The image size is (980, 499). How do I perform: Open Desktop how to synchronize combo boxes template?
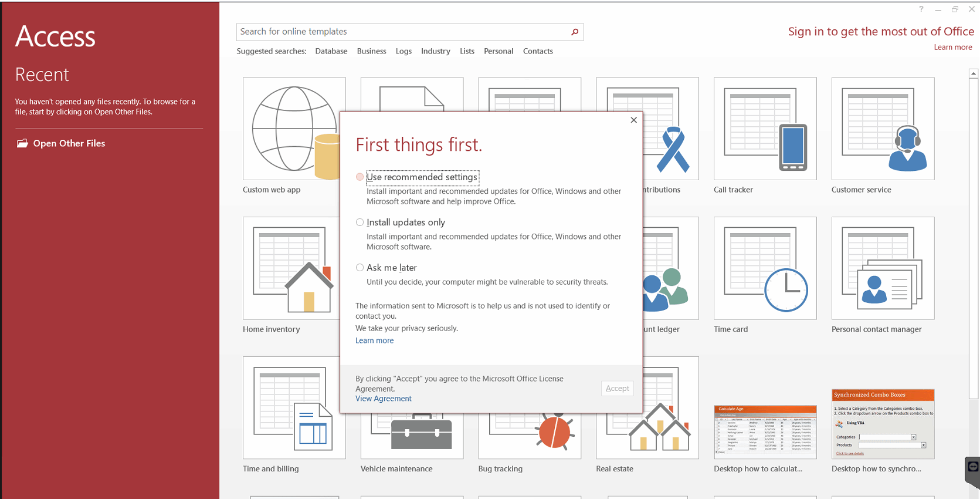click(x=883, y=424)
